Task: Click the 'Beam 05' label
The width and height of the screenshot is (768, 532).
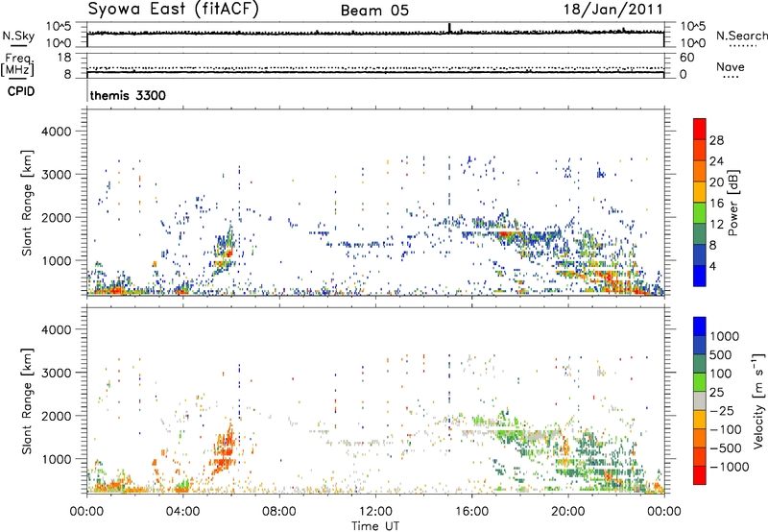Action: pyautogui.click(x=374, y=11)
